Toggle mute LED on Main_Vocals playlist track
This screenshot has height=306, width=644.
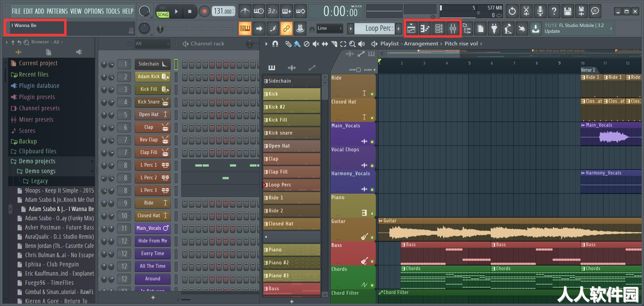372,142
